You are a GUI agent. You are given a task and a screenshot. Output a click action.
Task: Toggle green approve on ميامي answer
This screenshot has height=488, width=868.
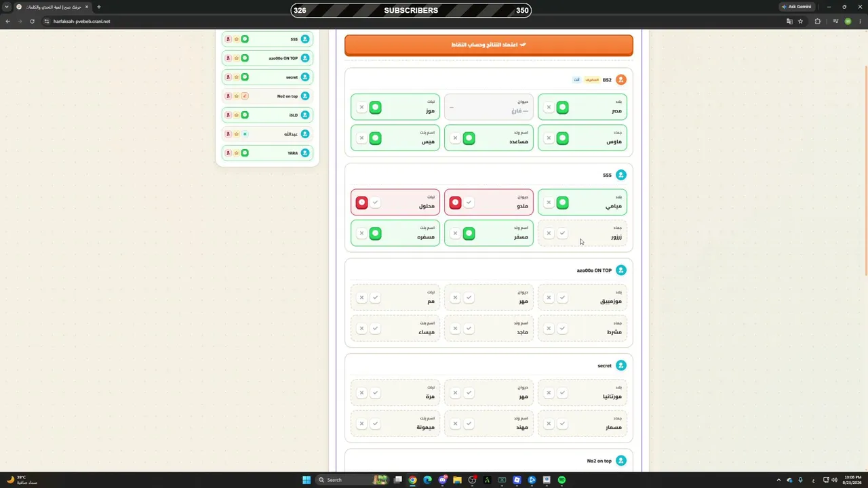[562, 203]
